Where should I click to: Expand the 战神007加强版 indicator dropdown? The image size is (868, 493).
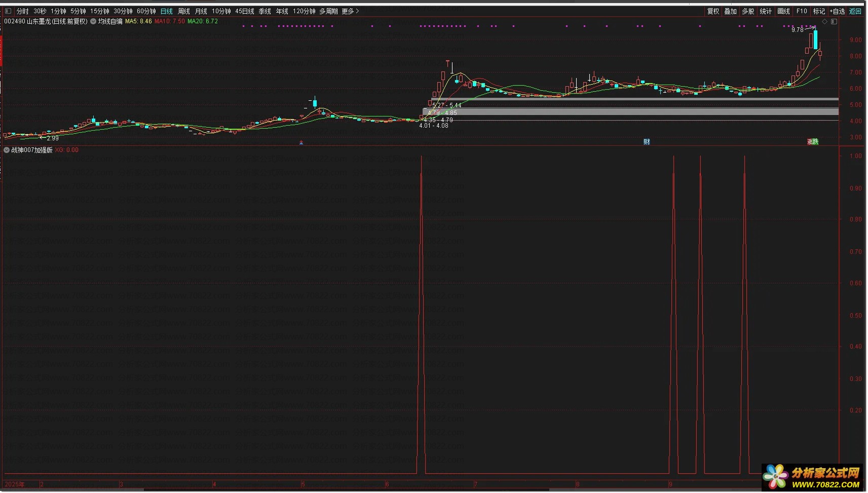point(7,150)
